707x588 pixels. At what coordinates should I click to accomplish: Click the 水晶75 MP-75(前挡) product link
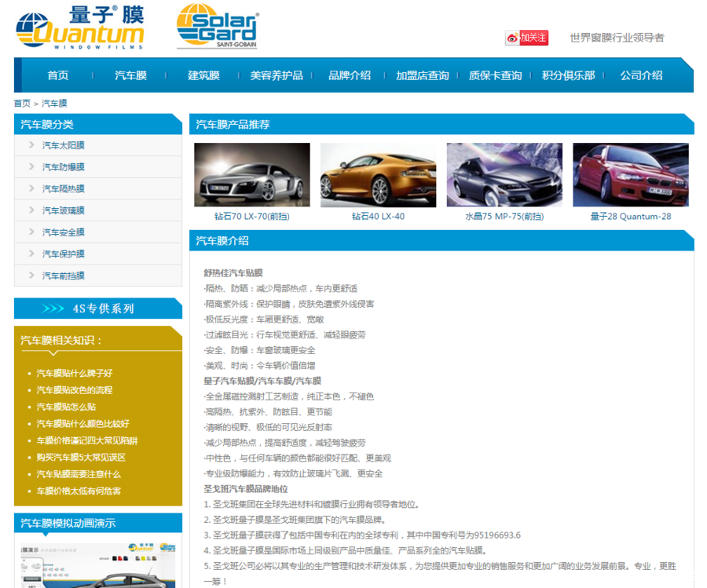[x=504, y=216]
